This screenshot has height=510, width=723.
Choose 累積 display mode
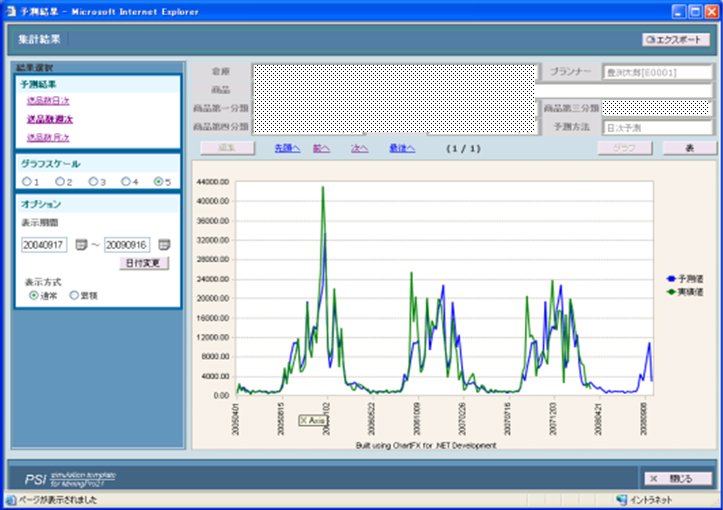click(x=74, y=295)
